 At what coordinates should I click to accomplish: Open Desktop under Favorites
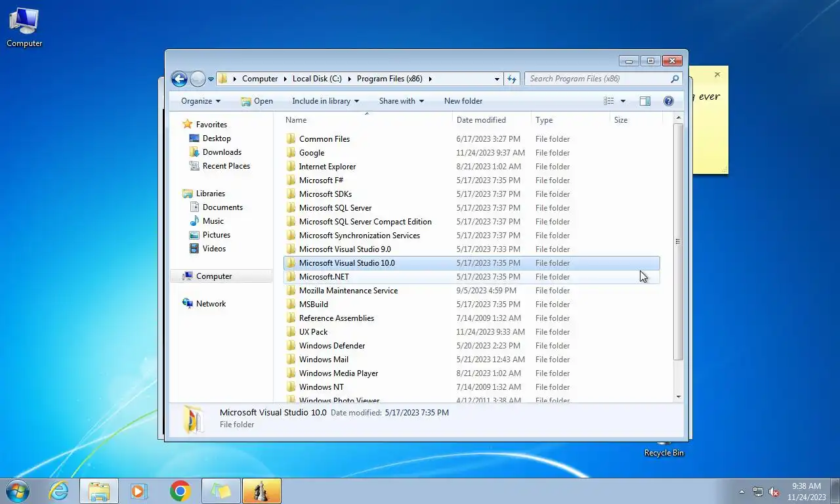[x=217, y=138]
